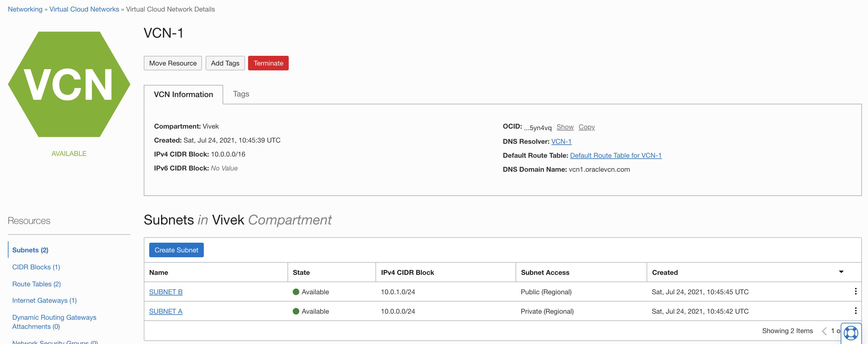Copy the VCN OCID

coord(587,127)
